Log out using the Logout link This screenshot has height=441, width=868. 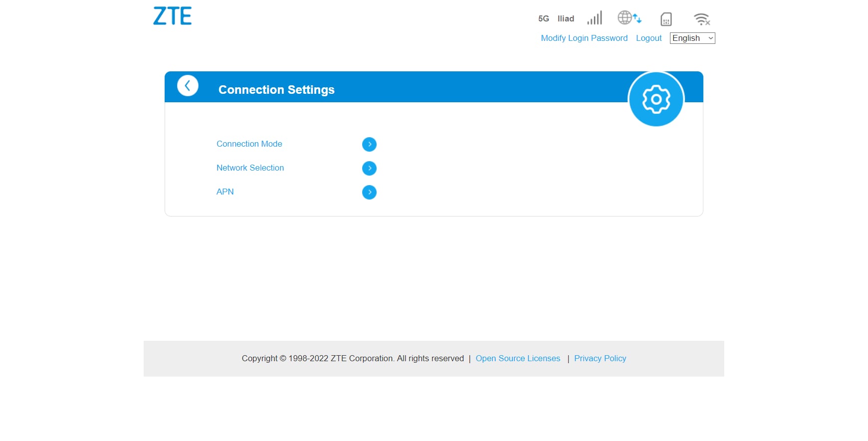649,38
